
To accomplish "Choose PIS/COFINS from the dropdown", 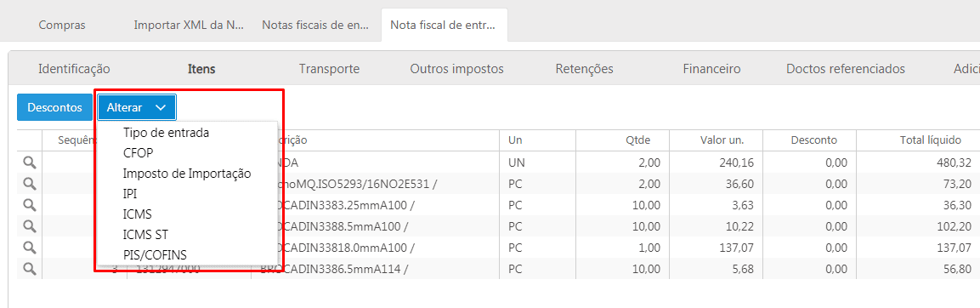I will click(x=155, y=254).
